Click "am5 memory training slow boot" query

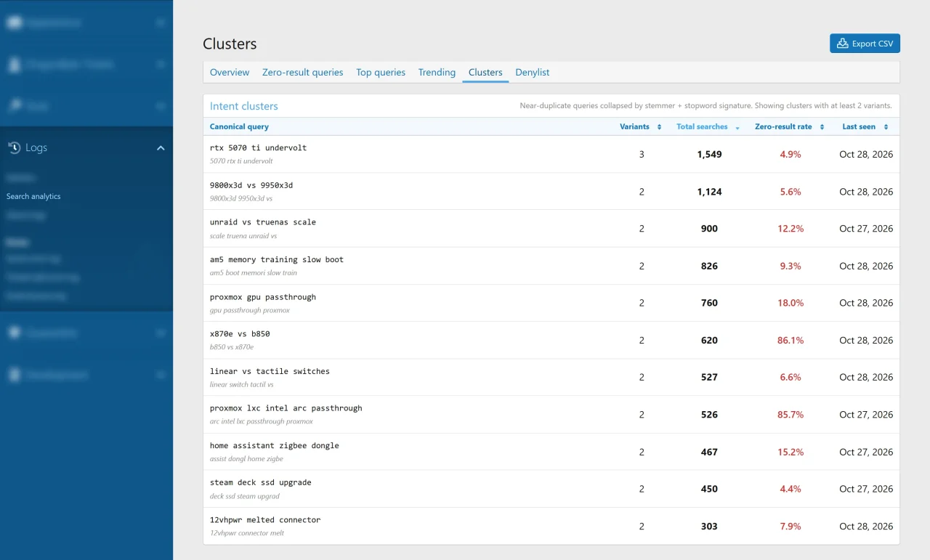277,259
